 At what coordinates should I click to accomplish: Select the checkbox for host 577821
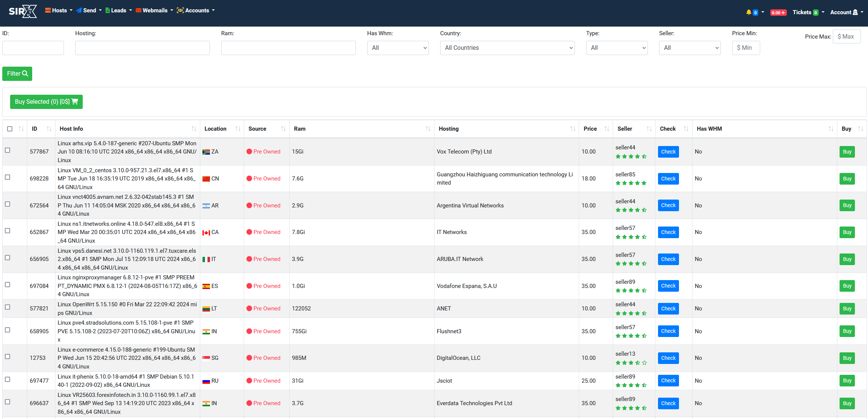tap(7, 307)
